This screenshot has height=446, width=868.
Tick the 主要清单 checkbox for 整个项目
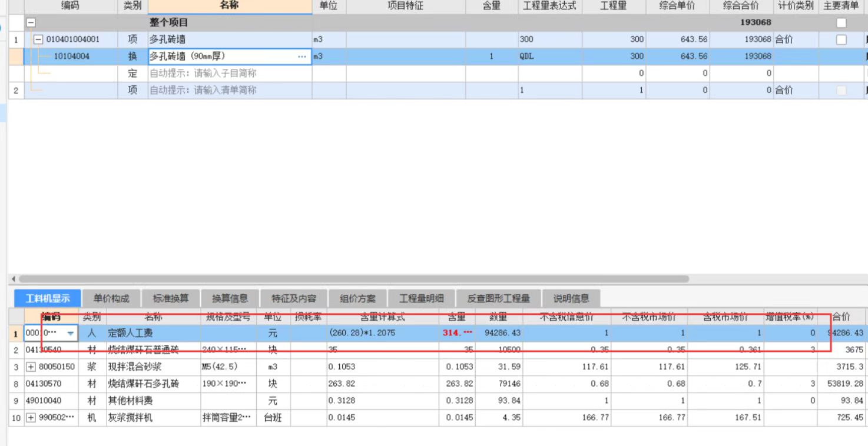pos(842,23)
